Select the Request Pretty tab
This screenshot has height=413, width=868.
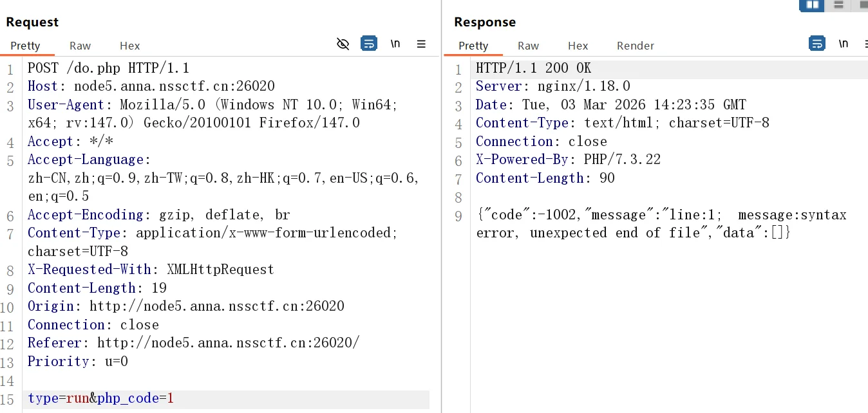pyautogui.click(x=25, y=46)
